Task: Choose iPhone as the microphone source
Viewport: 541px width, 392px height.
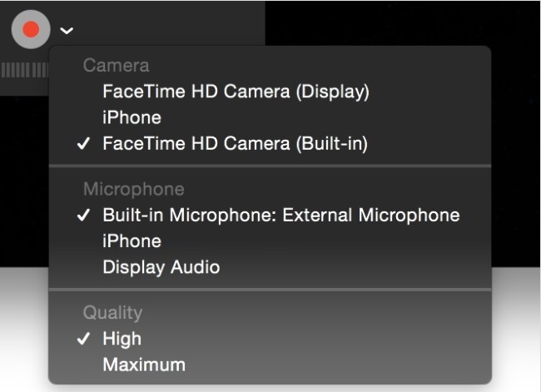Action: [x=270, y=241]
